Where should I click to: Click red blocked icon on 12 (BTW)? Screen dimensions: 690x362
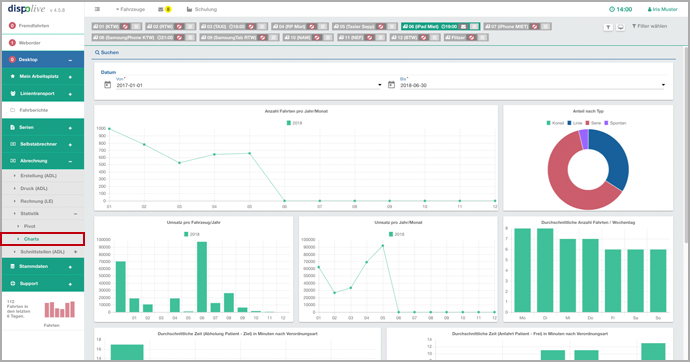click(423, 38)
